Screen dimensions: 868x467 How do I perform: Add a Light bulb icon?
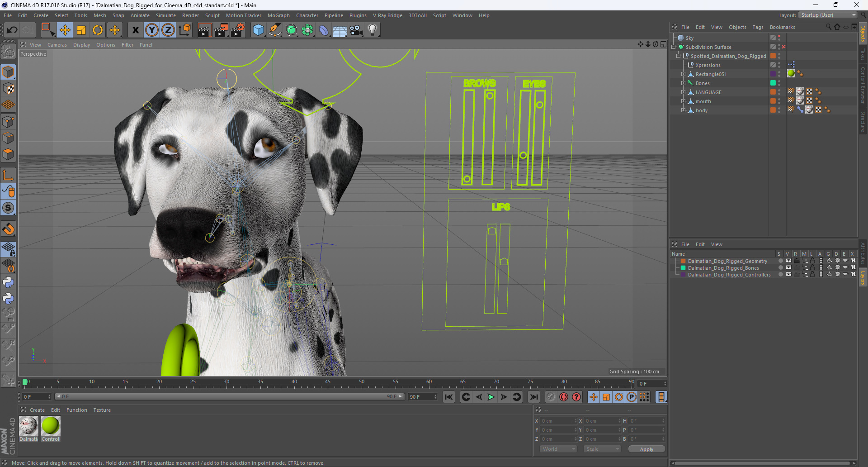point(373,30)
